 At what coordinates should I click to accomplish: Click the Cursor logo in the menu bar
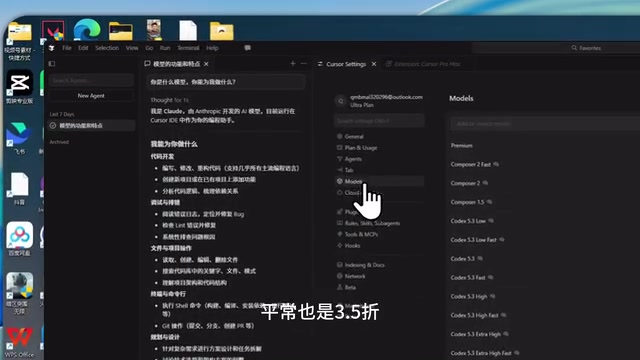51,48
